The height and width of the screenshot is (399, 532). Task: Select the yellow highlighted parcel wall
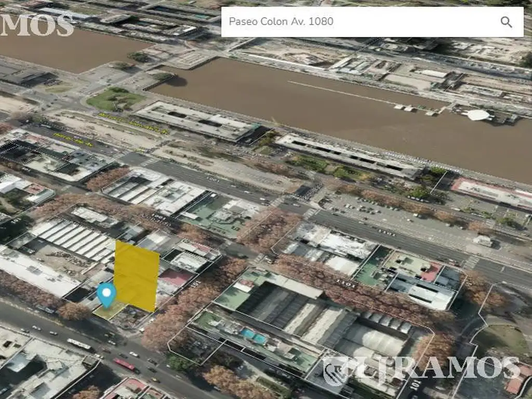pos(137,275)
